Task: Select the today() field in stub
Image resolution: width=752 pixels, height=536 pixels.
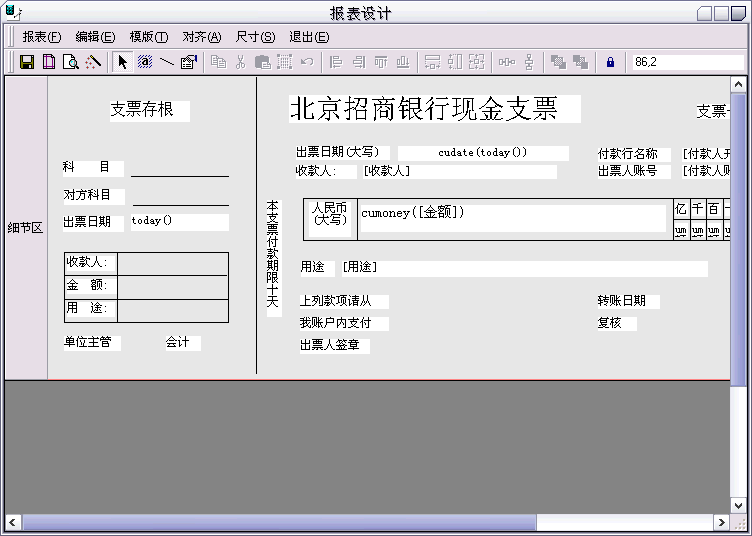Action: 180,222
